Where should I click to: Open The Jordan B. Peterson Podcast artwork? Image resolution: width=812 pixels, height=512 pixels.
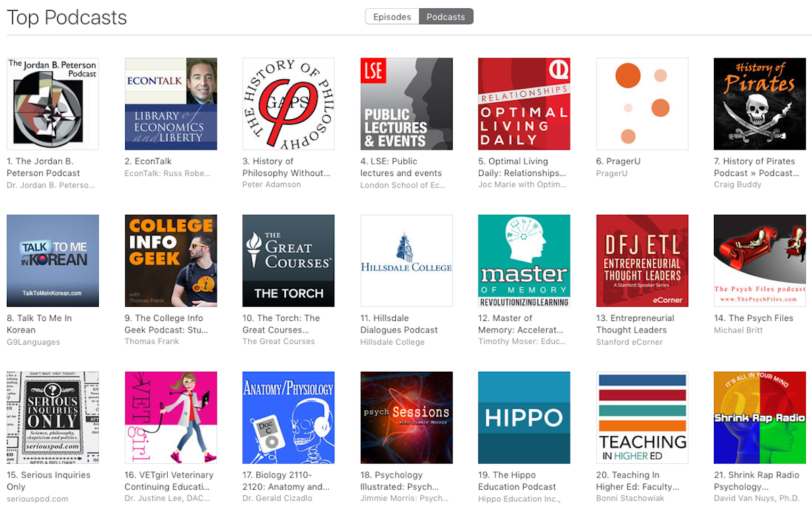coord(53,104)
